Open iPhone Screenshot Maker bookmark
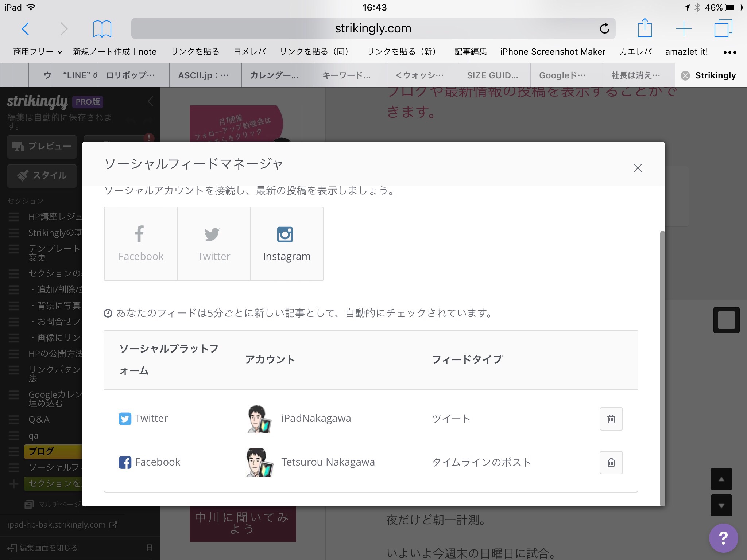This screenshot has width=747, height=560. tap(553, 52)
